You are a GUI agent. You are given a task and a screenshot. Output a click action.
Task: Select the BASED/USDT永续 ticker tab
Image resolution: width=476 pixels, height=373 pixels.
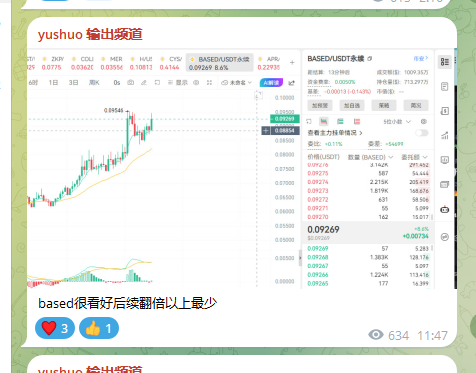220,63
